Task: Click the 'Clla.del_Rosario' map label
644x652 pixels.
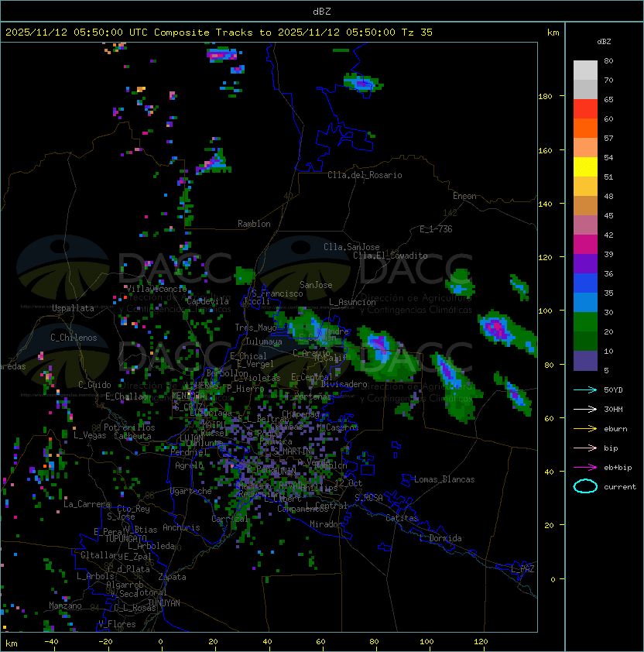Action: point(365,175)
